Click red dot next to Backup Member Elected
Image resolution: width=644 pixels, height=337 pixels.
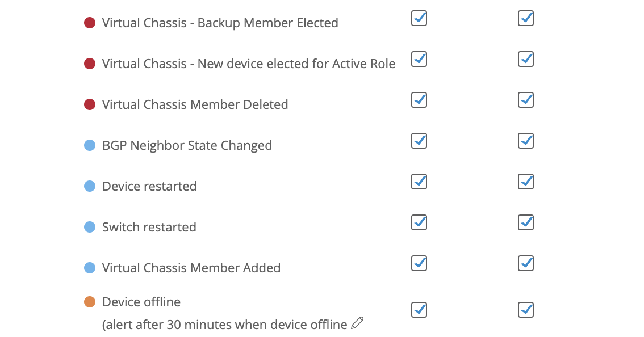click(90, 23)
